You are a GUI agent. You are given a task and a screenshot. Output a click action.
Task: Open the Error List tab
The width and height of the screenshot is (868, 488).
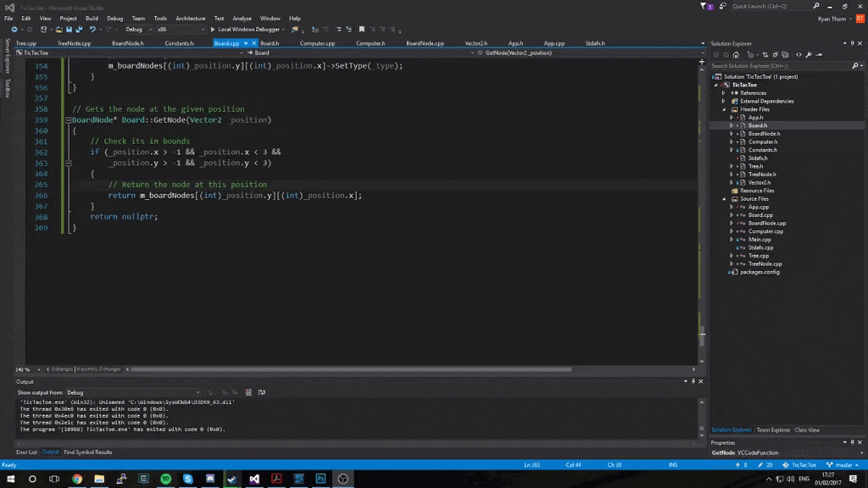[26, 452]
